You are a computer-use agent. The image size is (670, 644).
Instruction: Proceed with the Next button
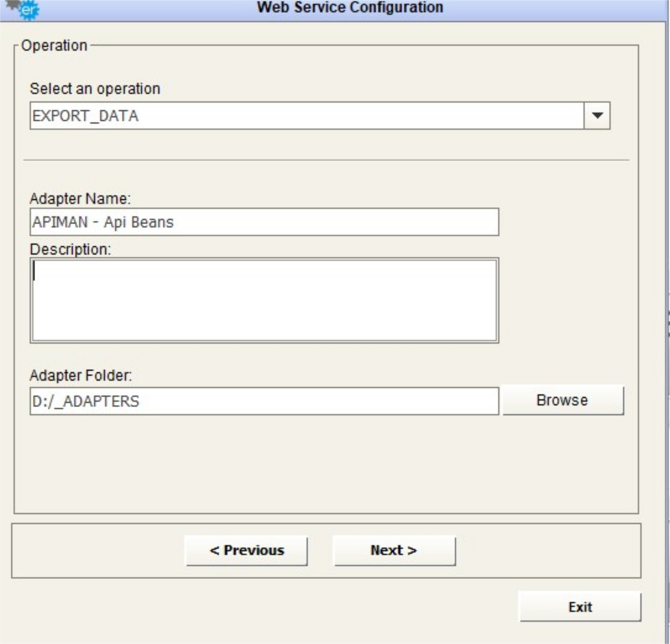click(x=394, y=551)
